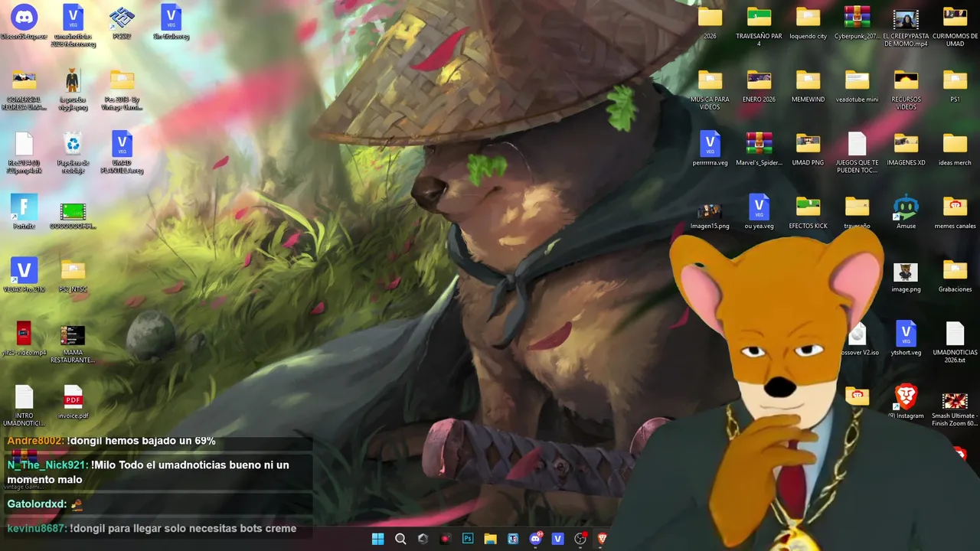Select the Cyberpunk_207 RAR archive
This screenshot has width=980, height=551.
click(857, 21)
